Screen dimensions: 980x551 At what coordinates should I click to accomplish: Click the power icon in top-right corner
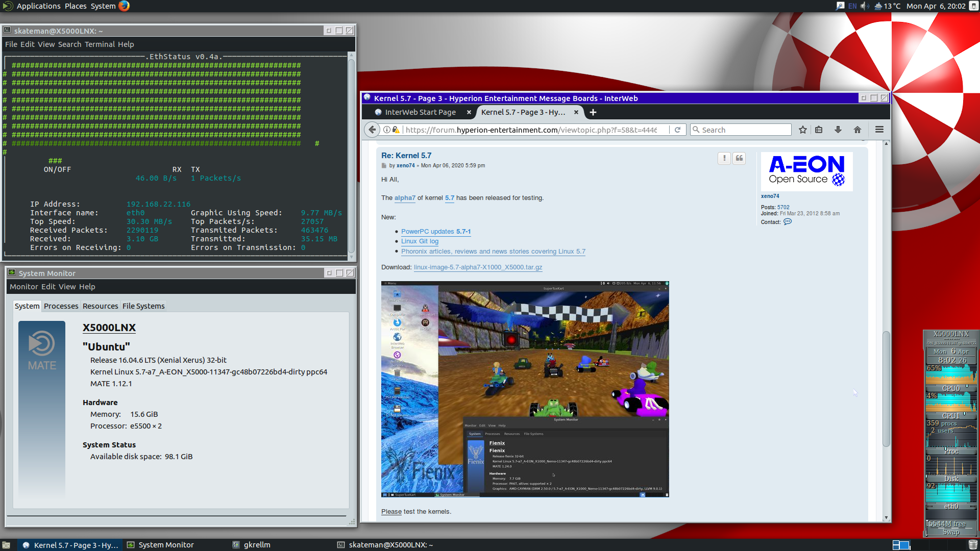(x=973, y=6)
